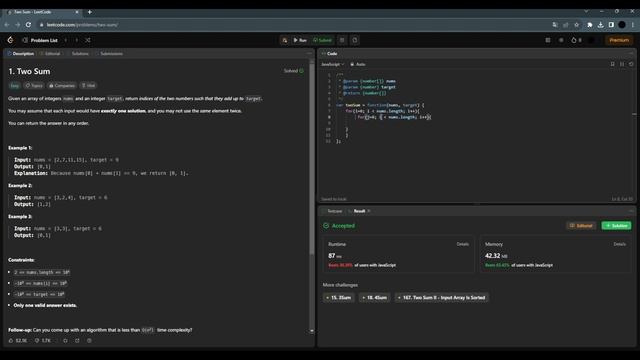Viewport: 640px width, 360px height.
Task: Switch to the Testcase tab
Action: 332,211
